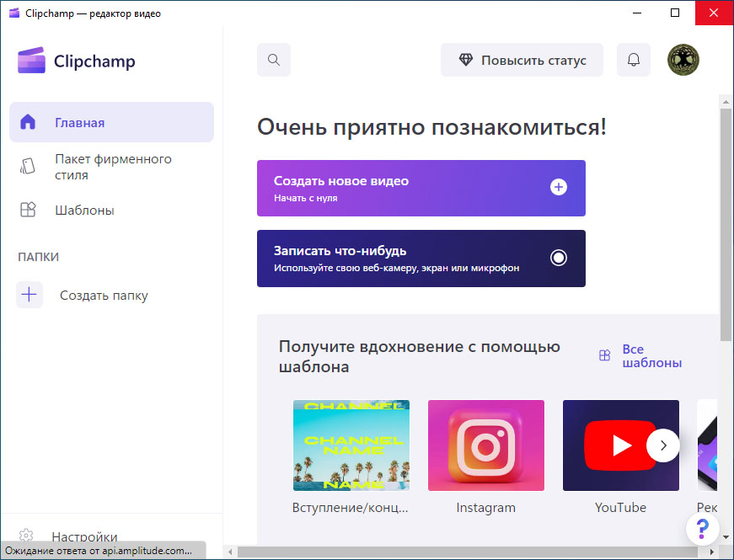Open the YouTube template thumbnail
The width and height of the screenshot is (734, 560).
click(621, 445)
